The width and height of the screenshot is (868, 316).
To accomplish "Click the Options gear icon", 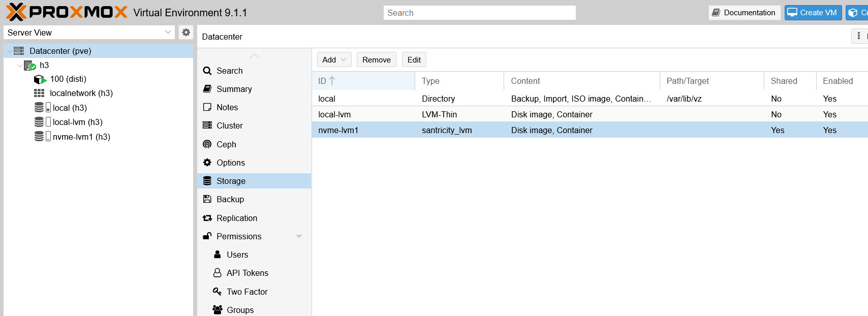I will (207, 163).
